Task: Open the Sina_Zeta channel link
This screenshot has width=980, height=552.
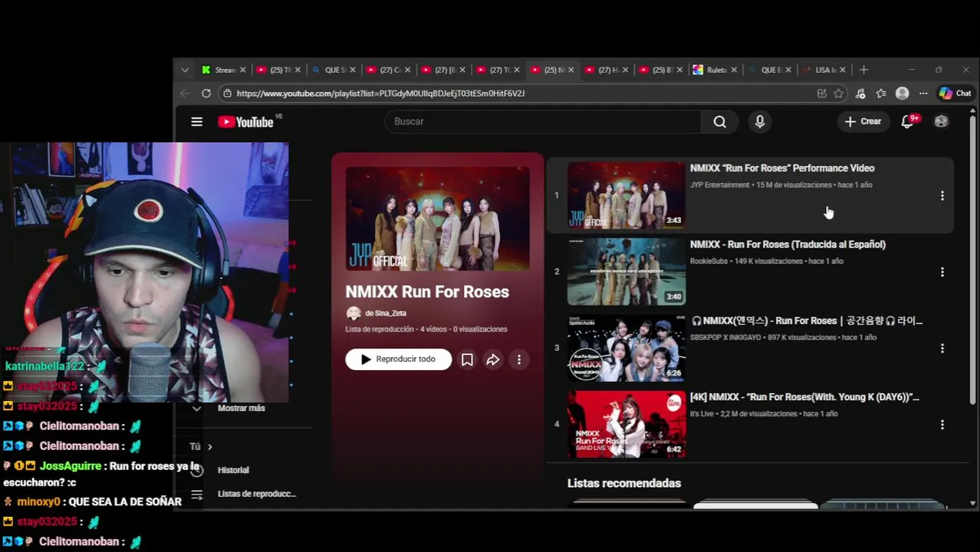Action: tap(386, 314)
